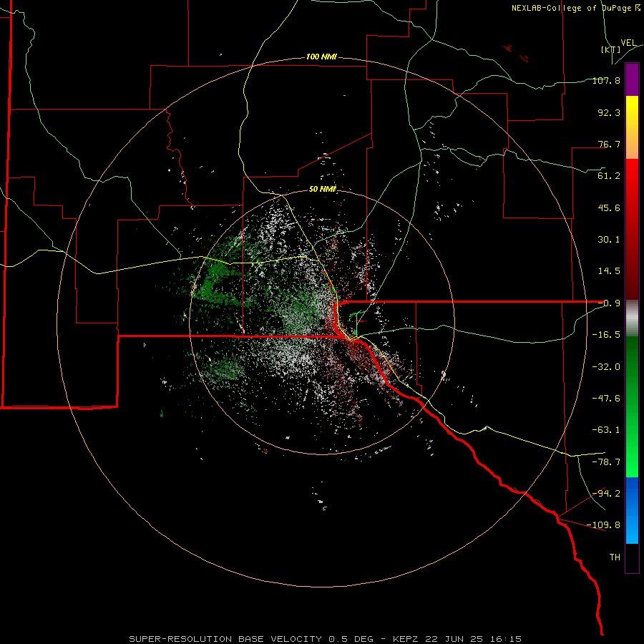Click the VEL legend title
This screenshot has height=644, width=644.
[x=628, y=43]
